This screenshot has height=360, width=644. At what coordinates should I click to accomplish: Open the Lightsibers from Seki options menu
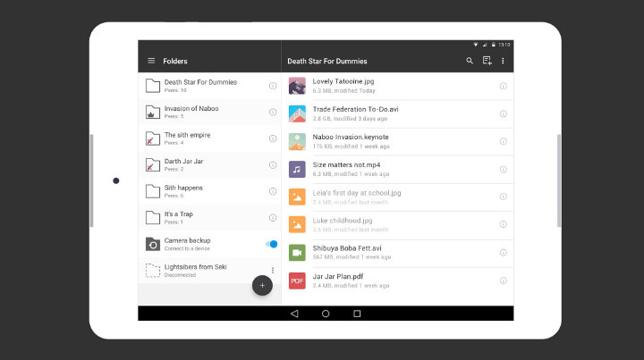pos(273,270)
